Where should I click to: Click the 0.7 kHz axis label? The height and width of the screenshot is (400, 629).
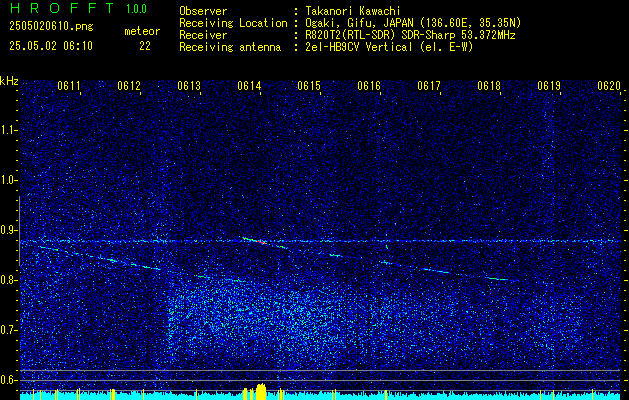[x=7, y=330]
